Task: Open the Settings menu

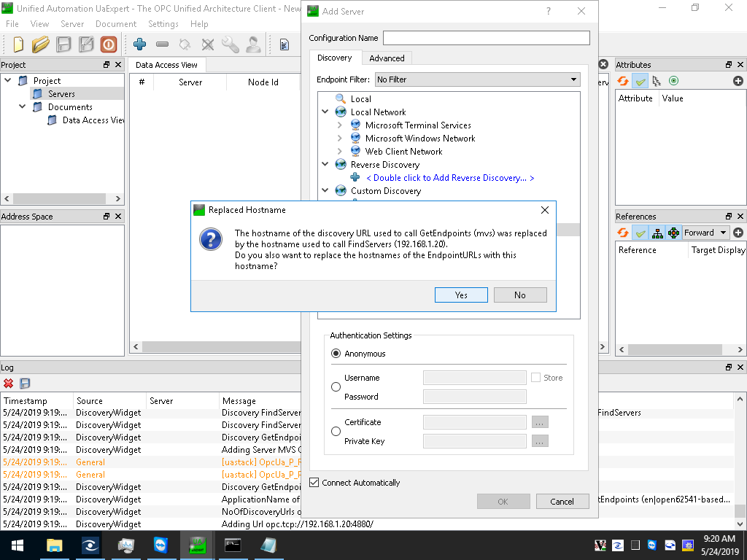Action: [163, 24]
